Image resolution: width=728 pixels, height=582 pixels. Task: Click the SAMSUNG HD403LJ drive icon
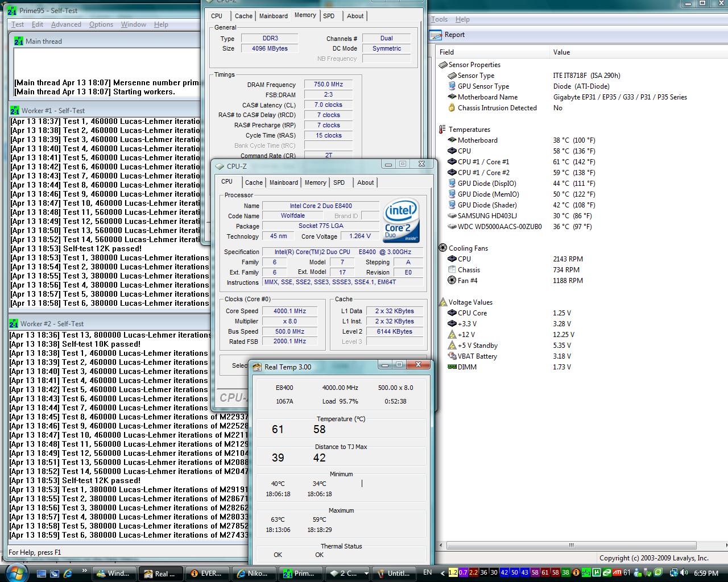(x=452, y=216)
